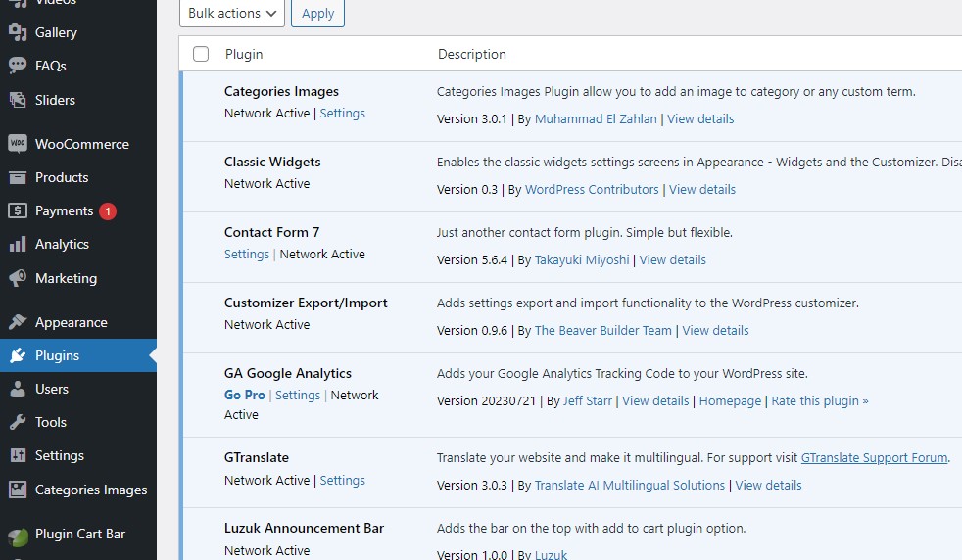Click the WooCommerce logo icon
The width and height of the screenshot is (962, 560).
tap(18, 144)
